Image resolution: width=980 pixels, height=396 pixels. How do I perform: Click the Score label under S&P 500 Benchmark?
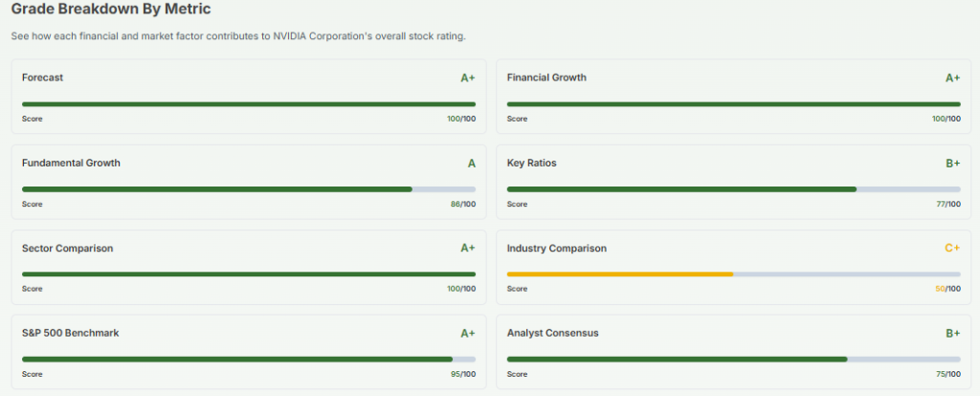pos(32,374)
